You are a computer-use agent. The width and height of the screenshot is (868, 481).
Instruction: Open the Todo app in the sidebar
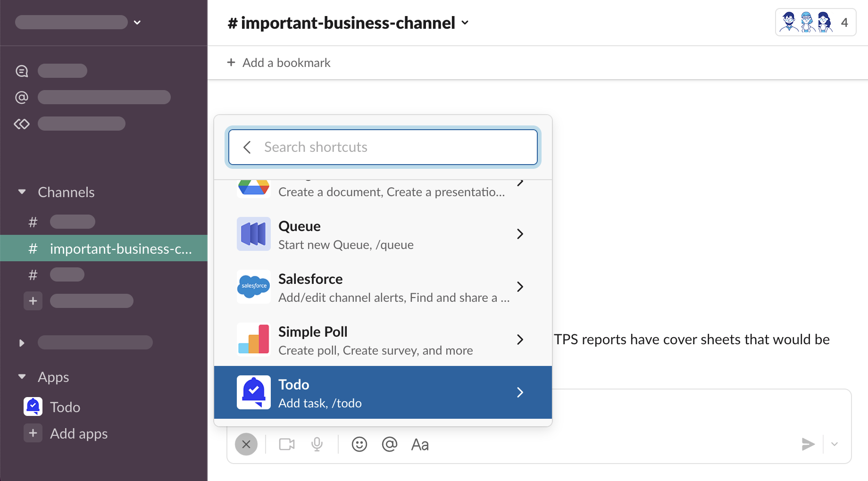coord(65,407)
